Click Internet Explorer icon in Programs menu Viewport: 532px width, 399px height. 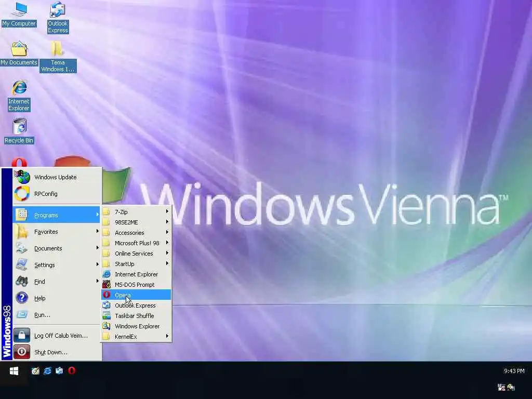coord(107,274)
